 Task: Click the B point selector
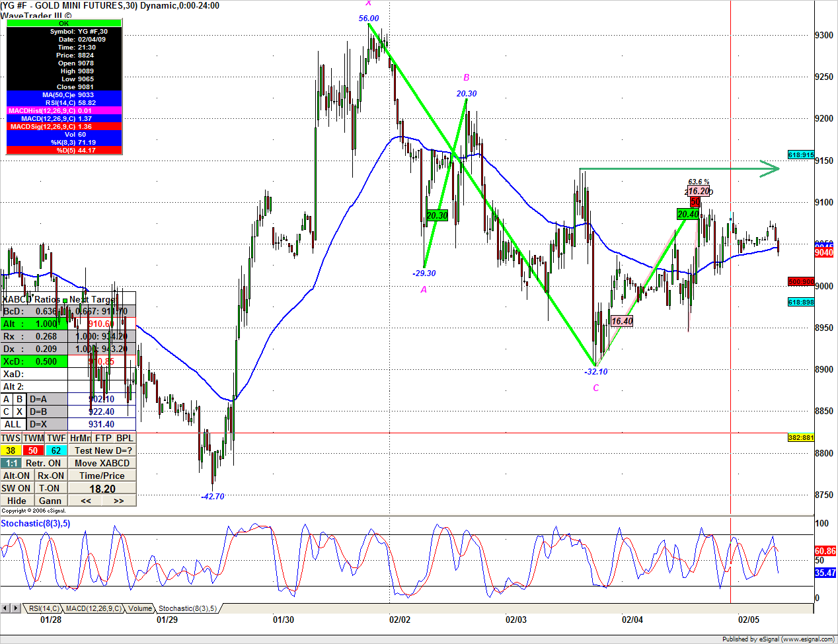[20, 399]
